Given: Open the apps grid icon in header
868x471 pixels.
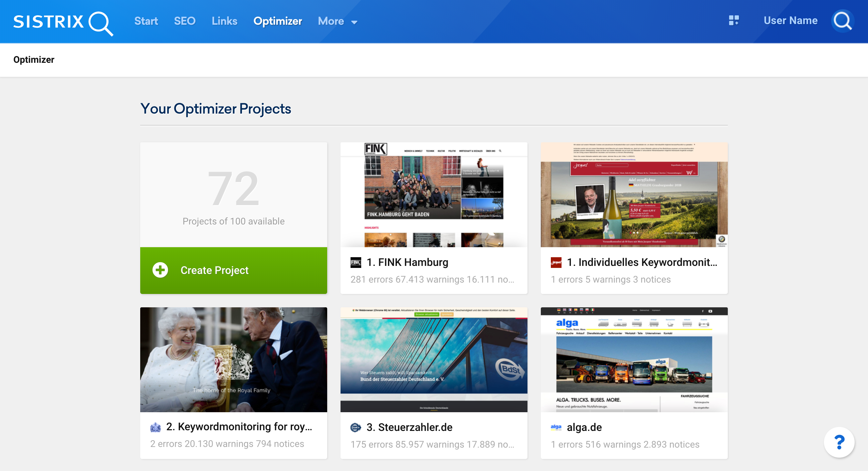Looking at the screenshot, I should pos(733,20).
